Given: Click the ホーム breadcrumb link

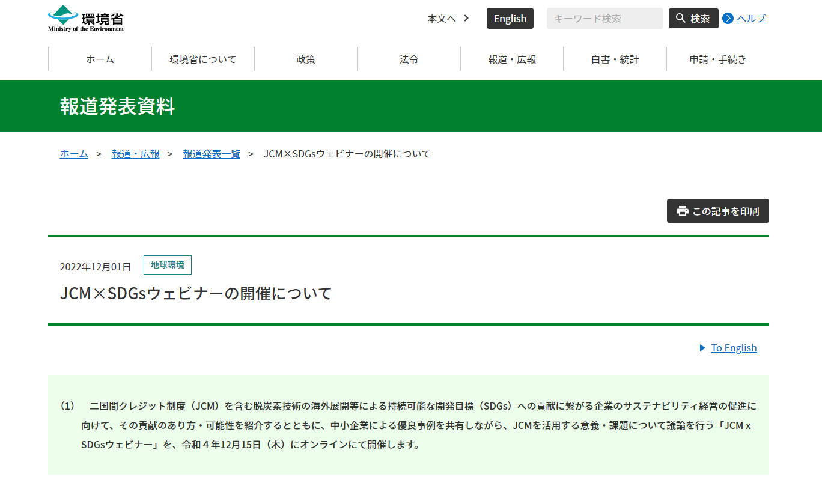Looking at the screenshot, I should (x=74, y=154).
